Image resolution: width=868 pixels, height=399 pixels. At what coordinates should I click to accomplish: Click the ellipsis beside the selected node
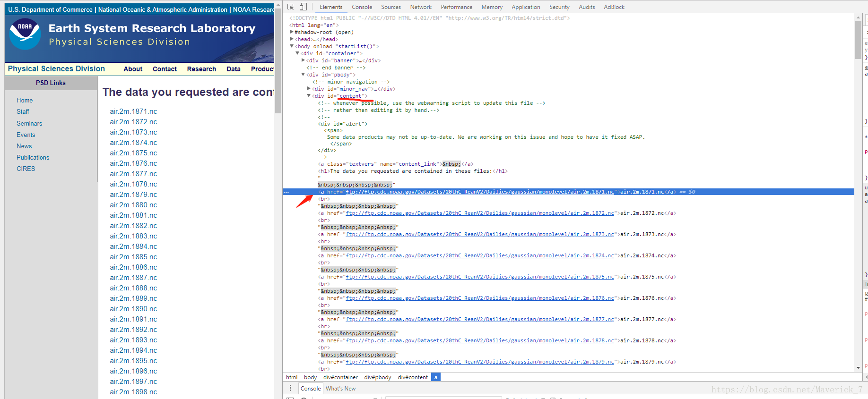[286, 192]
